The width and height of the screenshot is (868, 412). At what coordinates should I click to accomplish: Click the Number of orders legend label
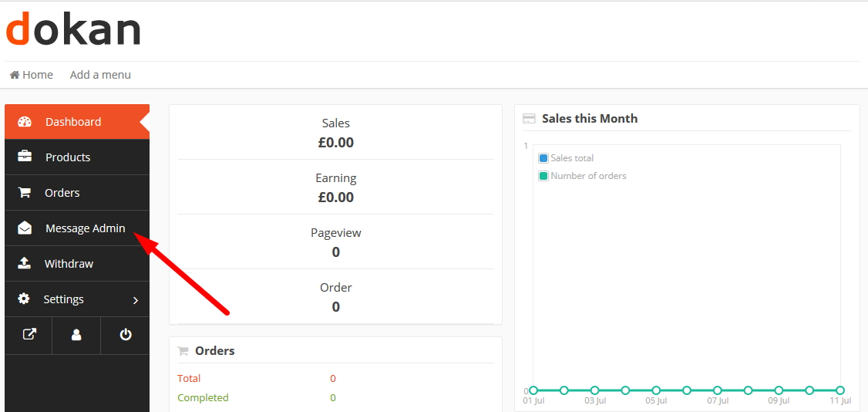(588, 176)
